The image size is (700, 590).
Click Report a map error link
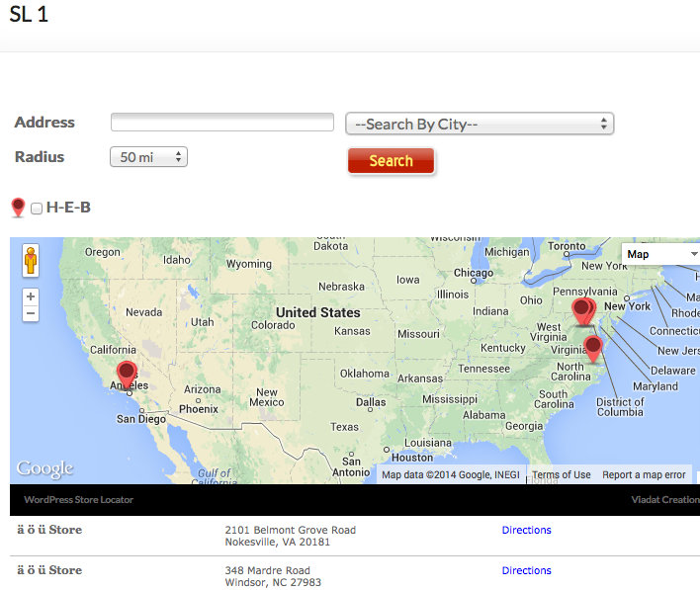[644, 475]
